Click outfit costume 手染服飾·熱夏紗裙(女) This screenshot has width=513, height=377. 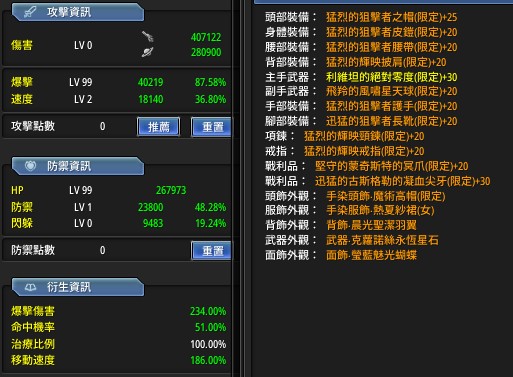[380, 210]
